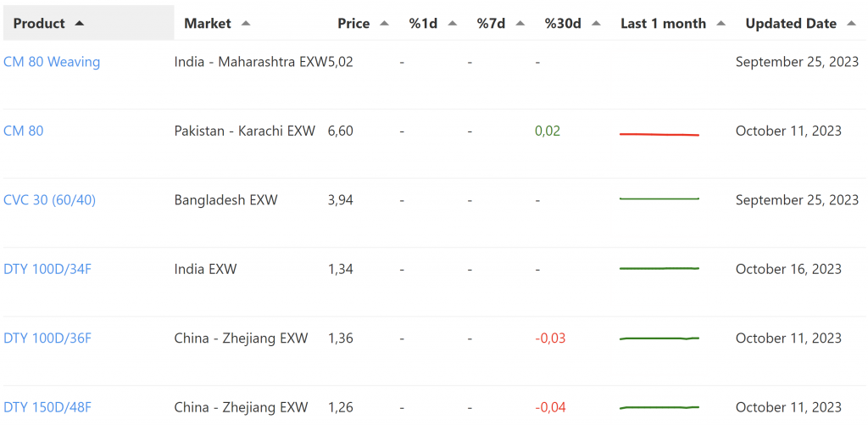This screenshot has width=868, height=425.
Task: Open DTY 100D/36F product details
Action: tap(47, 338)
